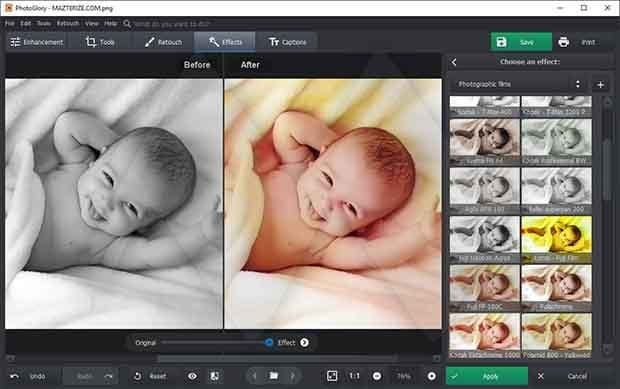Set zoom to 1:1
620x389 pixels.
click(x=355, y=376)
